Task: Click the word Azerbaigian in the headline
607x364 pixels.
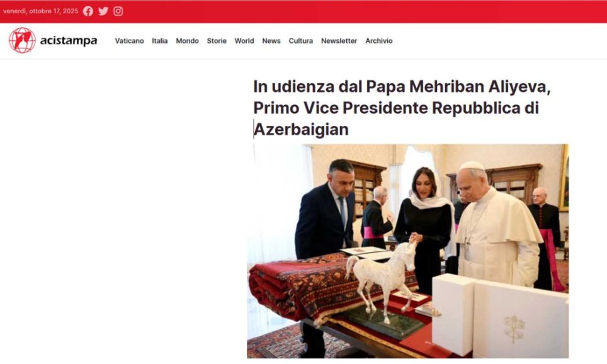Action: 301,129
